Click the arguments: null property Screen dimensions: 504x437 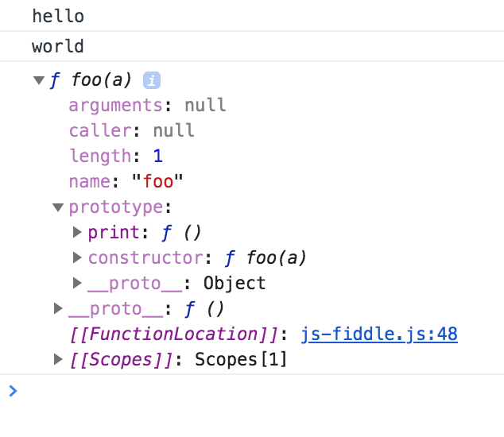point(147,106)
